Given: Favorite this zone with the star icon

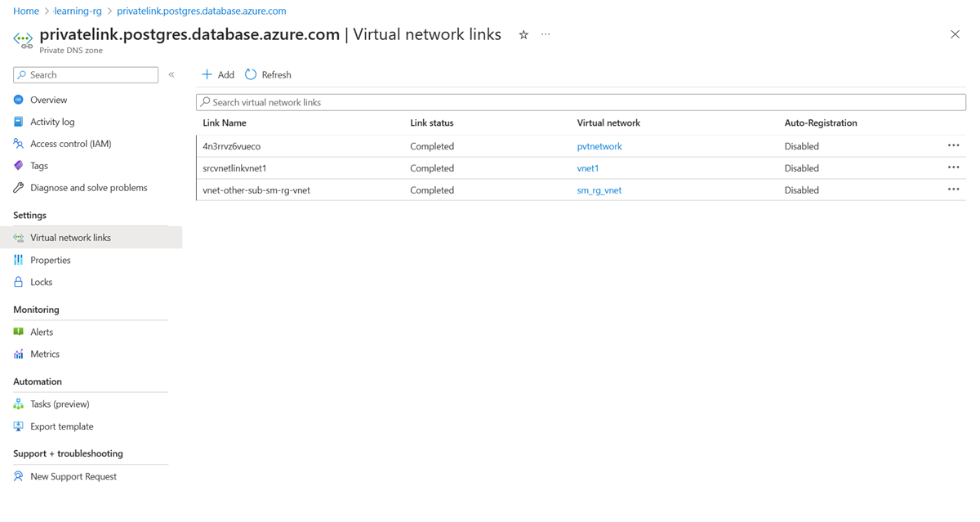Looking at the screenshot, I should click(x=523, y=34).
